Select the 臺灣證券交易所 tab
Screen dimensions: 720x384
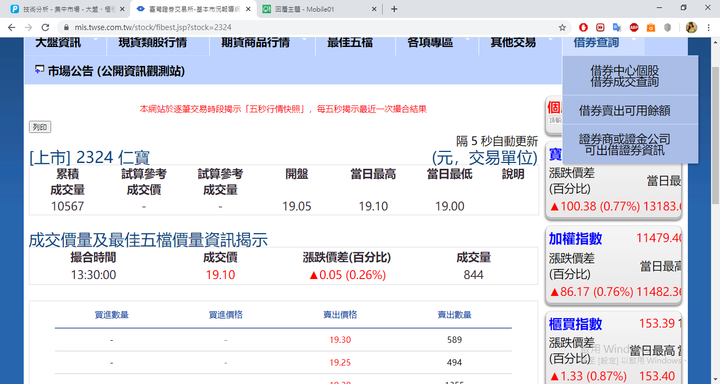point(193,9)
